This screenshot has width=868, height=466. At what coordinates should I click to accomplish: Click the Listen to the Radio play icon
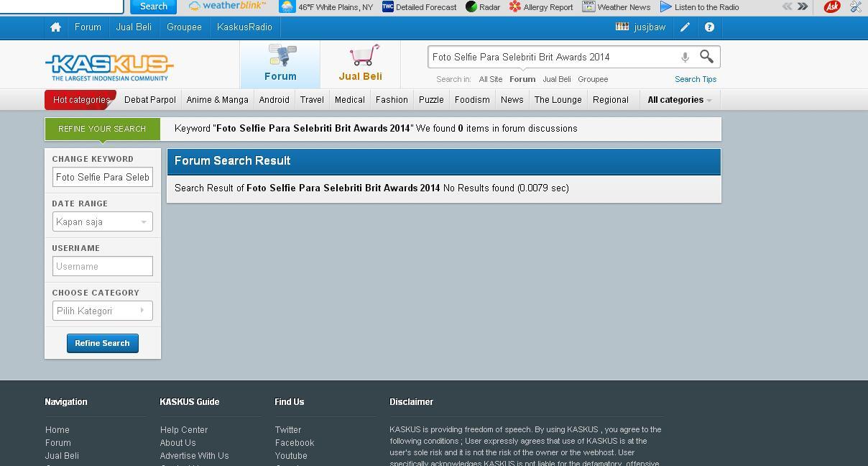(x=665, y=6)
